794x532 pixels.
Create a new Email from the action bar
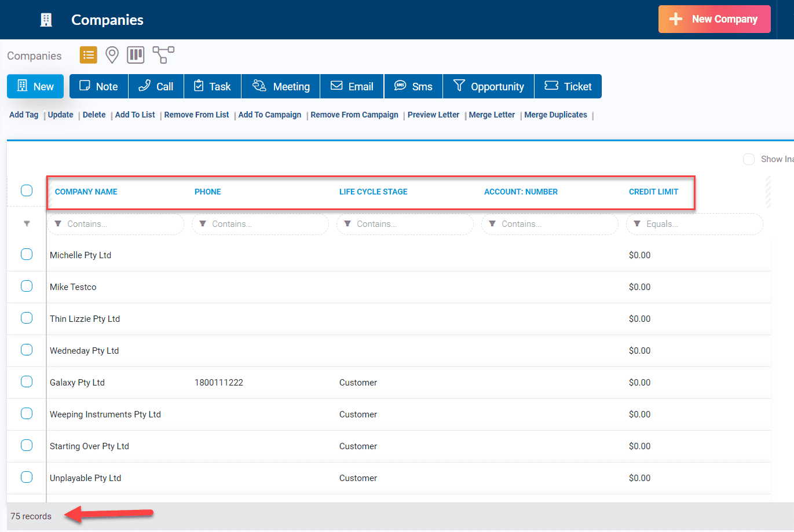[x=352, y=86]
